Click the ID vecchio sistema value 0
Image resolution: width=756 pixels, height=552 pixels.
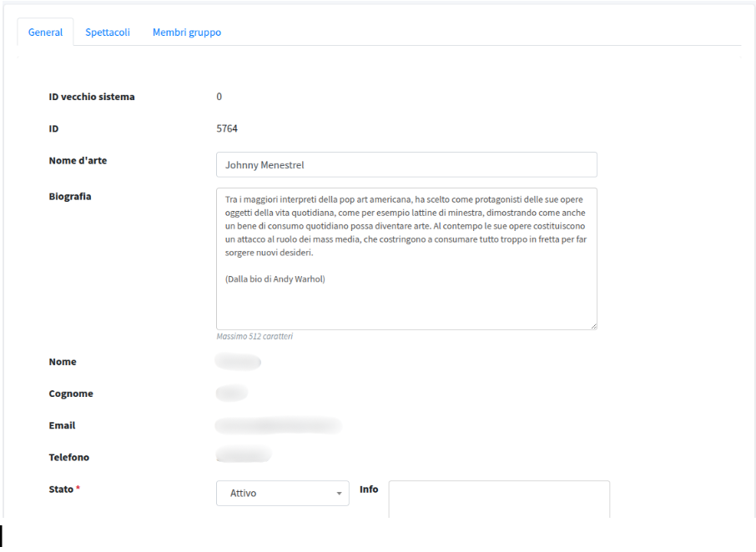(x=219, y=97)
